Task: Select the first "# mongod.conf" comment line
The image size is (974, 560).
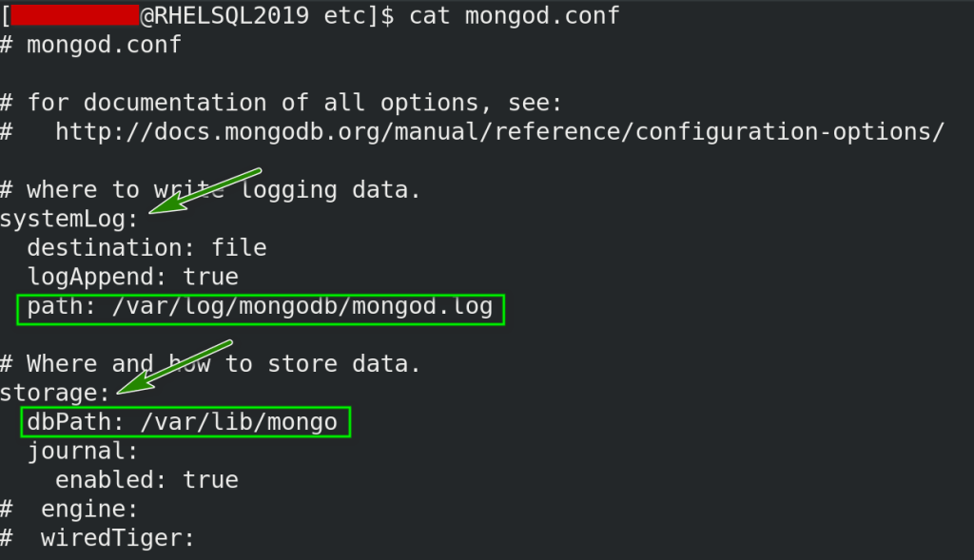Action: tap(90, 45)
